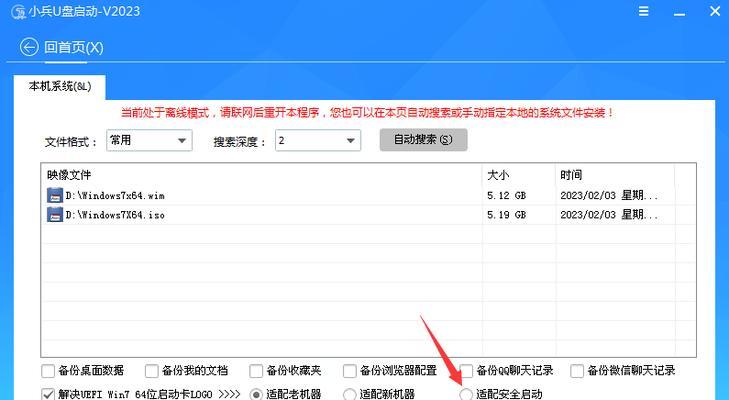Image resolution: width=729 pixels, height=400 pixels.
Task: Select the 适配安全启动 radio button
Action: point(466,394)
